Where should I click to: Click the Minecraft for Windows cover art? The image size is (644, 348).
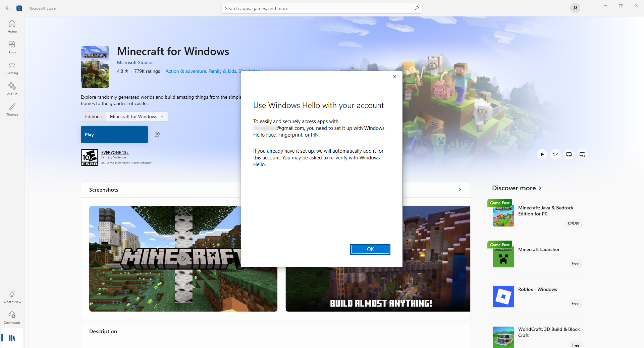(95, 67)
